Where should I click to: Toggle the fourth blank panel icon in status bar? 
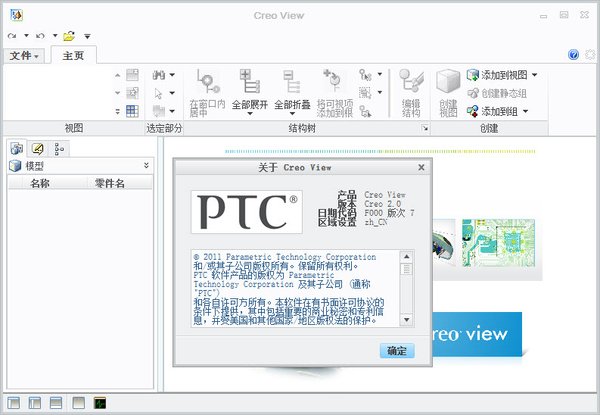pyautogui.click(x=78, y=403)
